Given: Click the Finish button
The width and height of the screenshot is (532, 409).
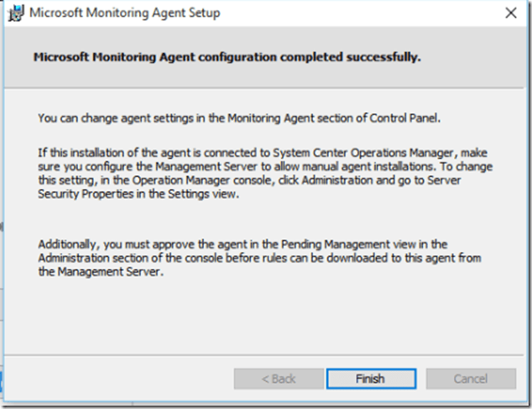Looking at the screenshot, I should [x=370, y=379].
